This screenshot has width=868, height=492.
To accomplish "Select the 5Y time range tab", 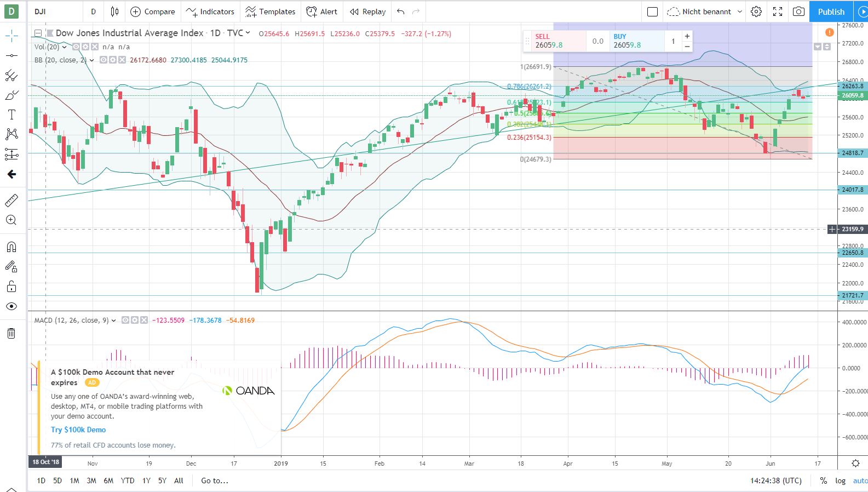I will pos(162,480).
